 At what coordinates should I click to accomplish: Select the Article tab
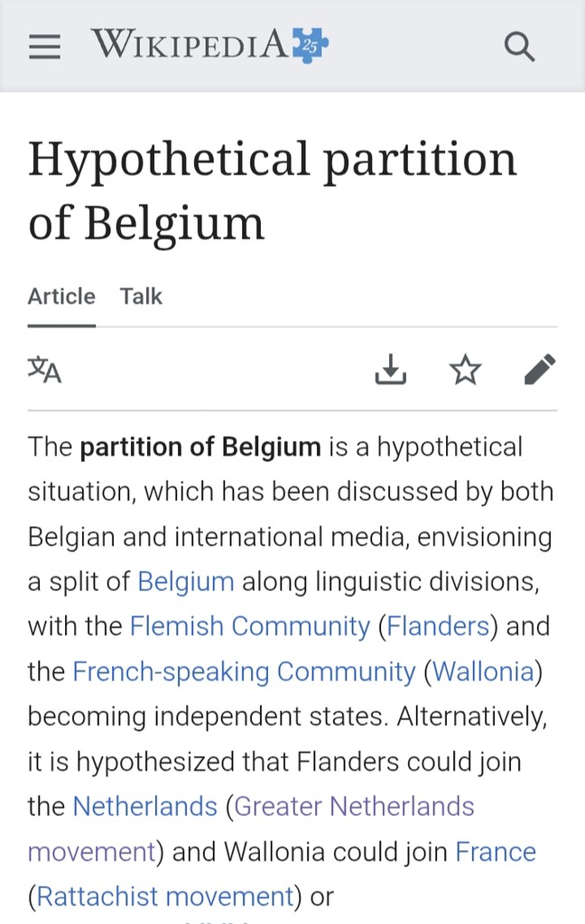pyautogui.click(x=61, y=297)
